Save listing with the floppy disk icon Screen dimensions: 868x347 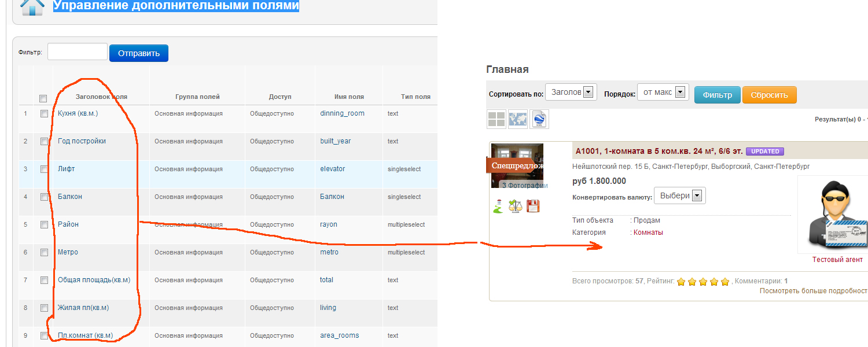coord(533,206)
